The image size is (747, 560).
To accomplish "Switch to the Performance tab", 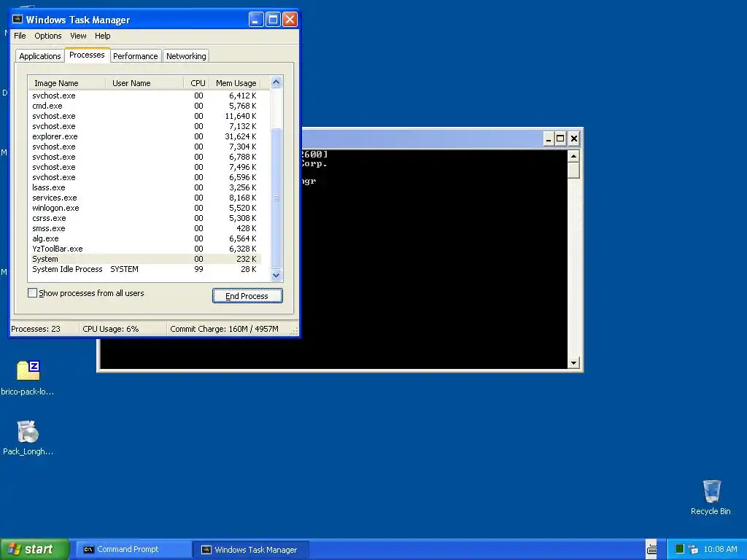I will (x=135, y=56).
